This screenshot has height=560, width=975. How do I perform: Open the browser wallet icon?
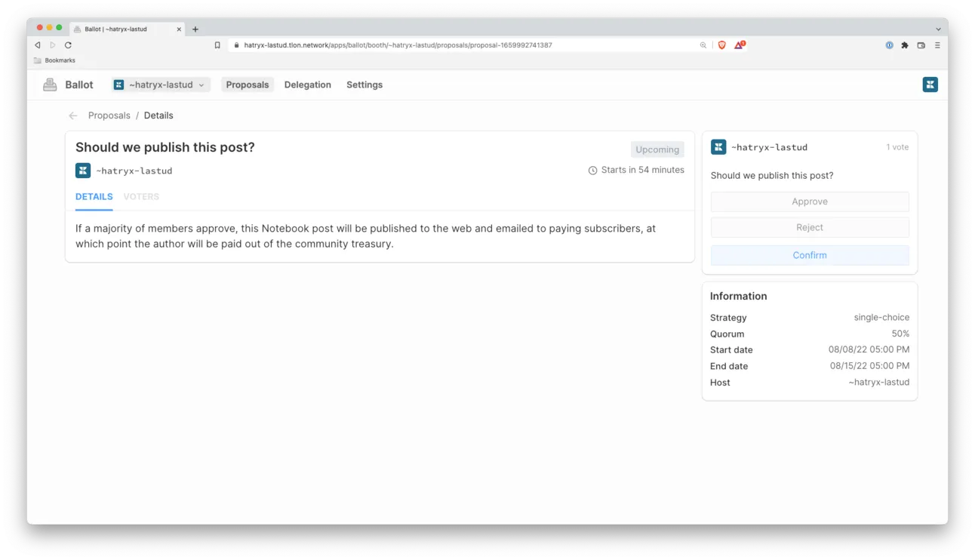(x=921, y=45)
